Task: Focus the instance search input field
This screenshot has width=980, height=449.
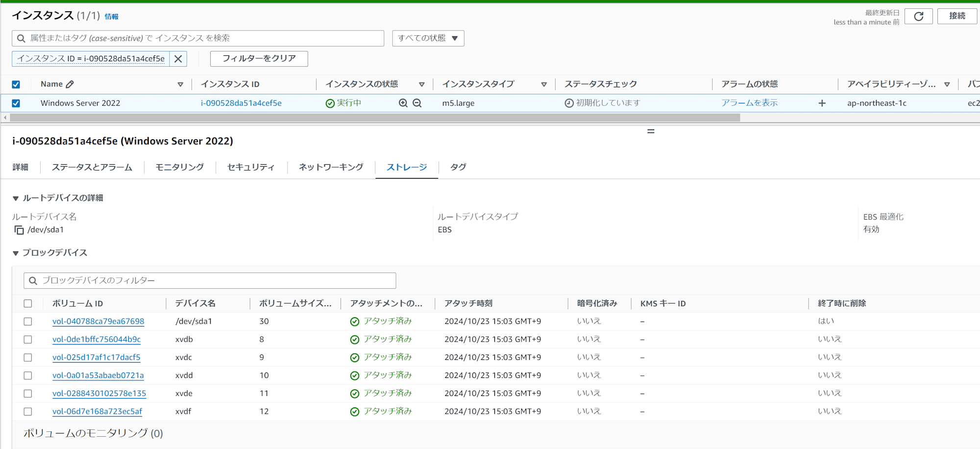Action: pos(198,38)
